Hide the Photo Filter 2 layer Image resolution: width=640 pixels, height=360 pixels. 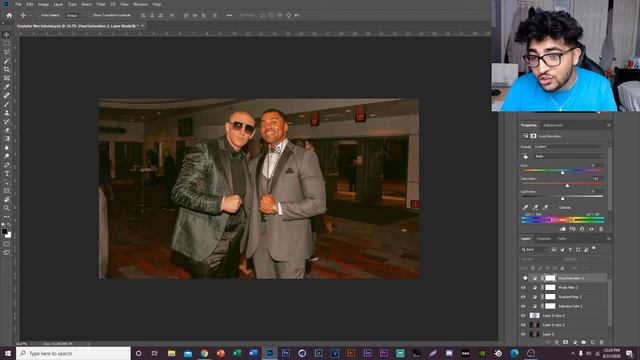pos(523,287)
